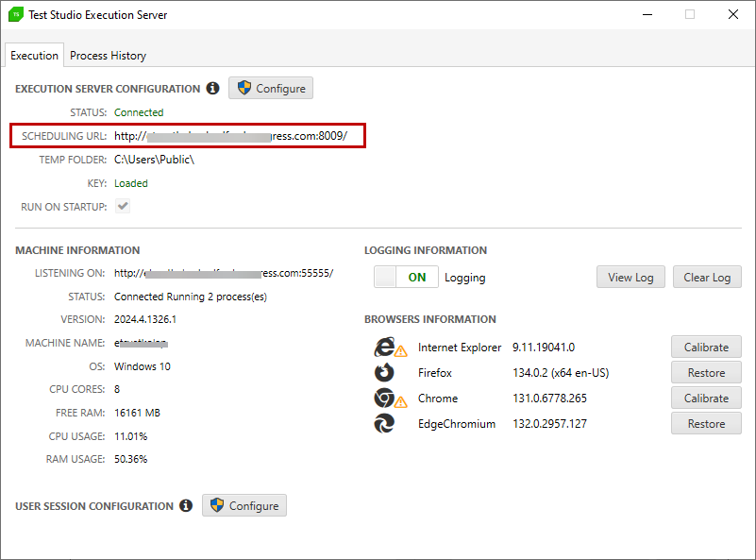
Task: Click the Internet Explorer browser icon
Action: (x=385, y=347)
